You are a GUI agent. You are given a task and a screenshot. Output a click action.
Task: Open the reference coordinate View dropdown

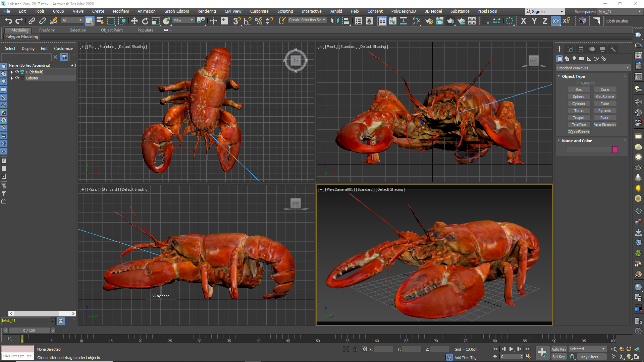coord(183,20)
